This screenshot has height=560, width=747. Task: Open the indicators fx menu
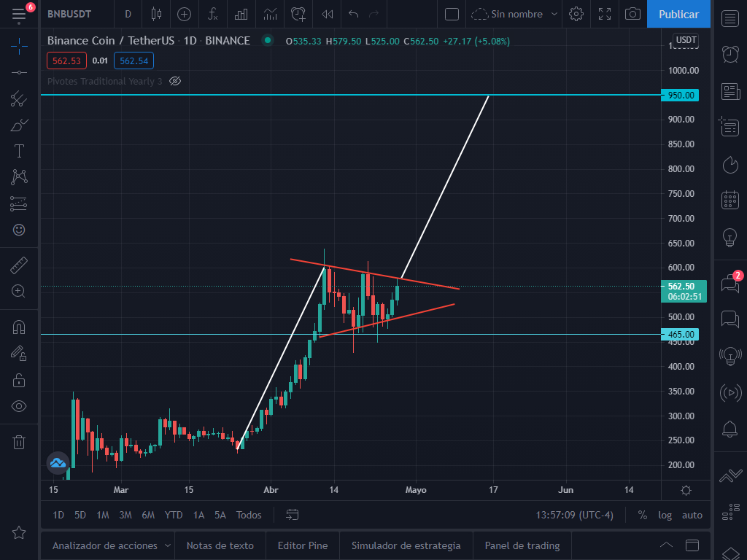(x=212, y=15)
